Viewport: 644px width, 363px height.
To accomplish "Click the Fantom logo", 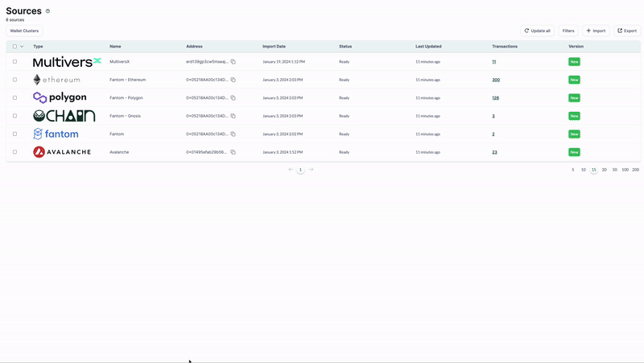I will click(x=56, y=134).
